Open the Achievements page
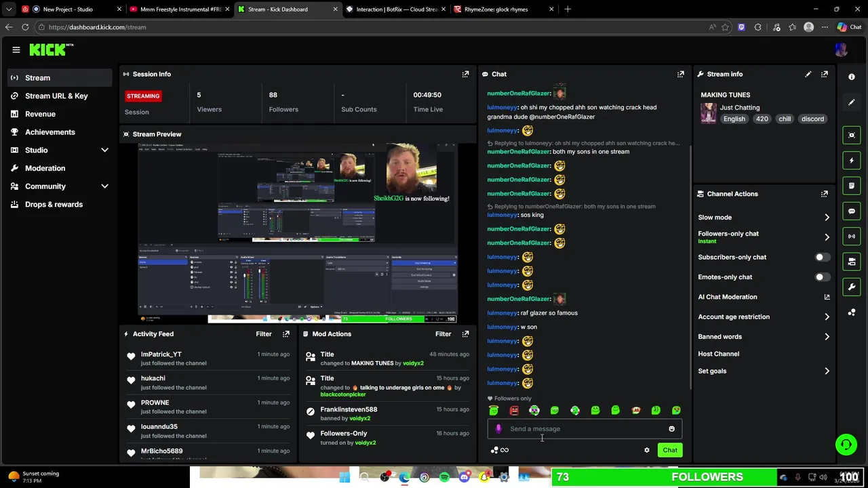The width and height of the screenshot is (868, 488). (60, 132)
